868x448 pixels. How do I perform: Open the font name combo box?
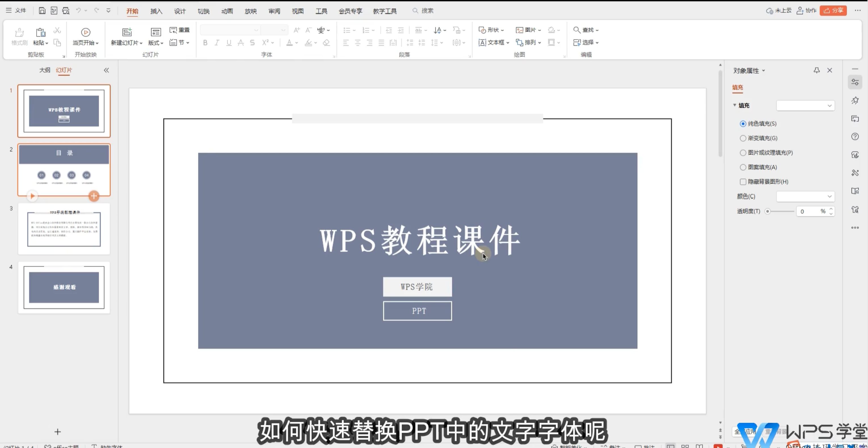pos(230,30)
